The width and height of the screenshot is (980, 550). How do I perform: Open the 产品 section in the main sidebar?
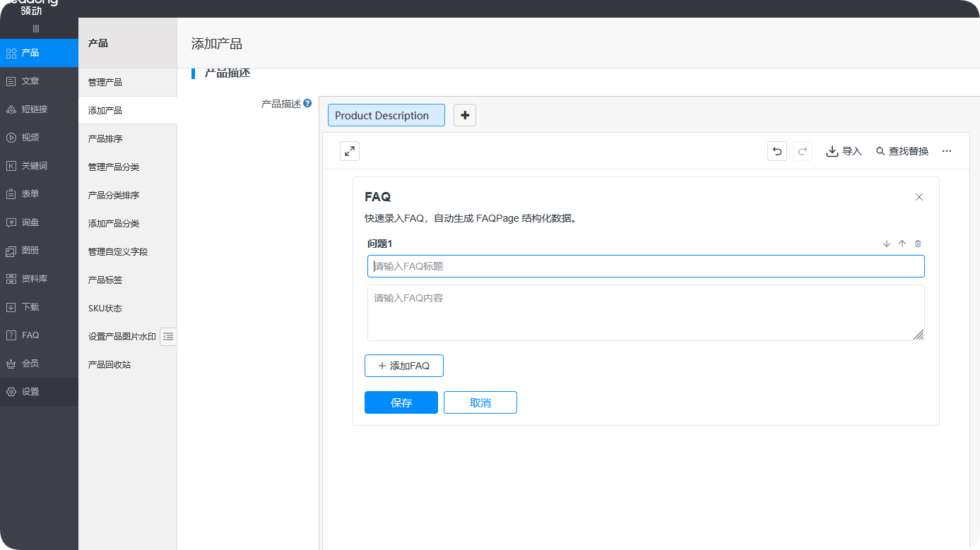(39, 53)
